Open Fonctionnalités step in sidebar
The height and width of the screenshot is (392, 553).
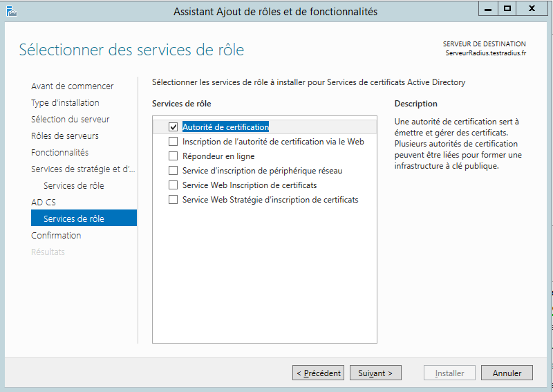pyautogui.click(x=60, y=153)
